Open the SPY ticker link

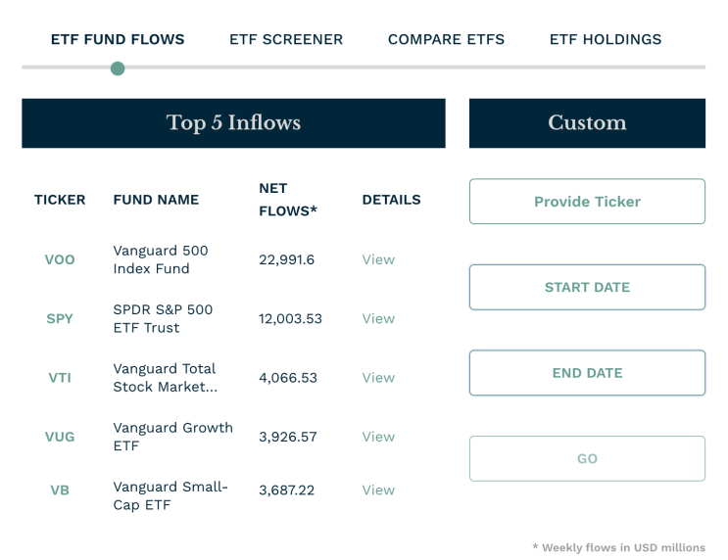point(60,319)
